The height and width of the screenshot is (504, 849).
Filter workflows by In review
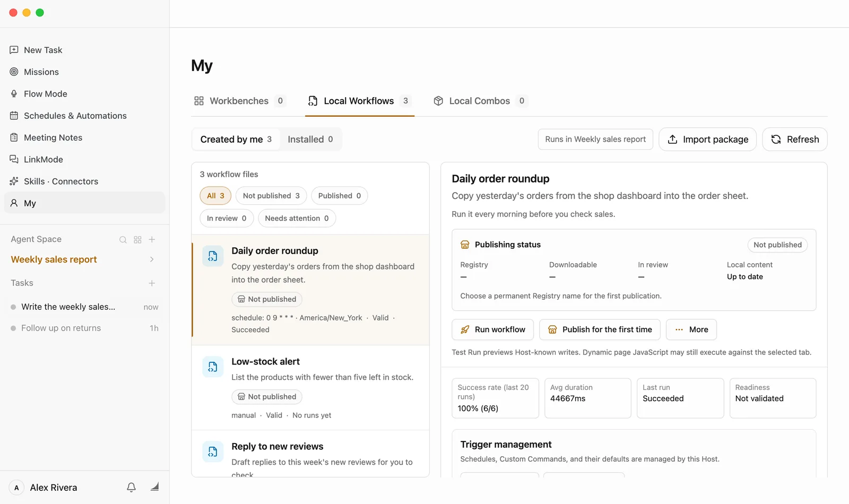tap(227, 218)
